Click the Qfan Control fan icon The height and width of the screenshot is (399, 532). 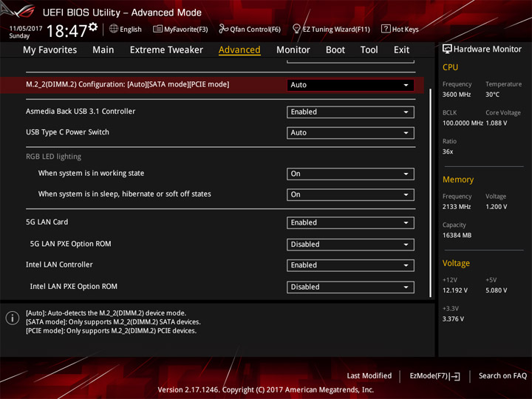pyautogui.click(x=223, y=29)
